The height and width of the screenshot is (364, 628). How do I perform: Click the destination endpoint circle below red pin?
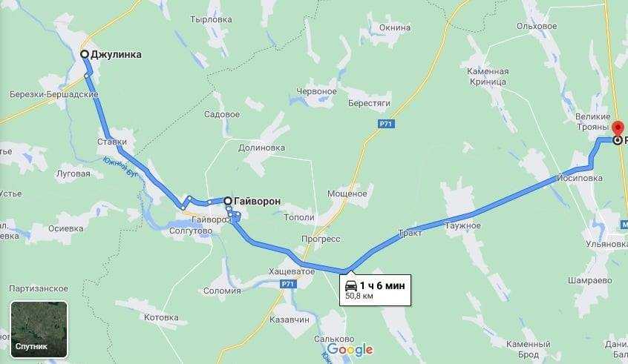point(618,140)
